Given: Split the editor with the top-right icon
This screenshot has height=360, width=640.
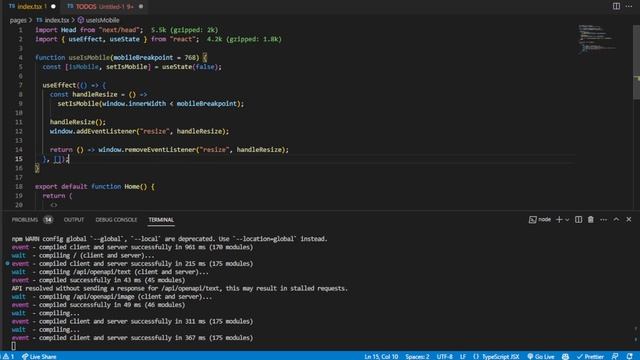Looking at the screenshot, I should pyautogui.click(x=616, y=6).
